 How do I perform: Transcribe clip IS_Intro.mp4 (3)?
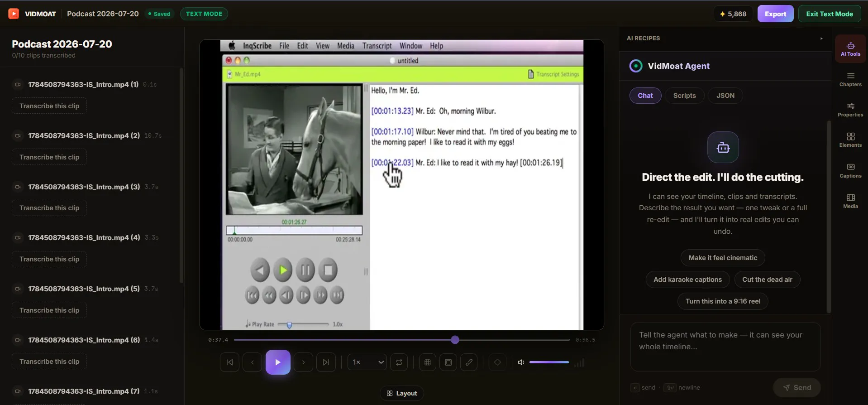click(x=49, y=208)
